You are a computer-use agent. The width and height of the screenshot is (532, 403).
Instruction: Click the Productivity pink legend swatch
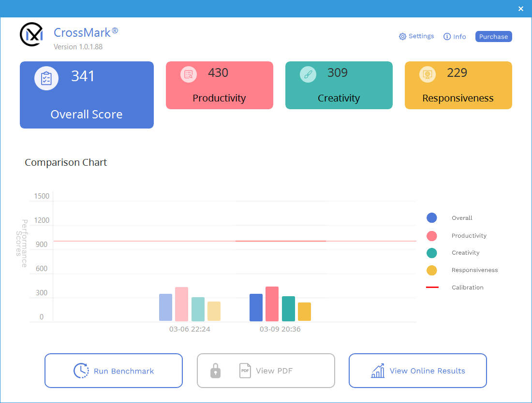point(431,236)
